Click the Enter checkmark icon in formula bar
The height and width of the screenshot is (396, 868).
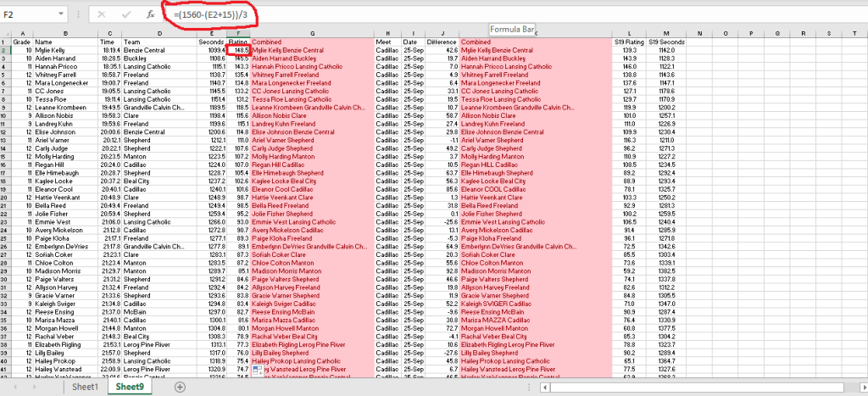pos(126,14)
